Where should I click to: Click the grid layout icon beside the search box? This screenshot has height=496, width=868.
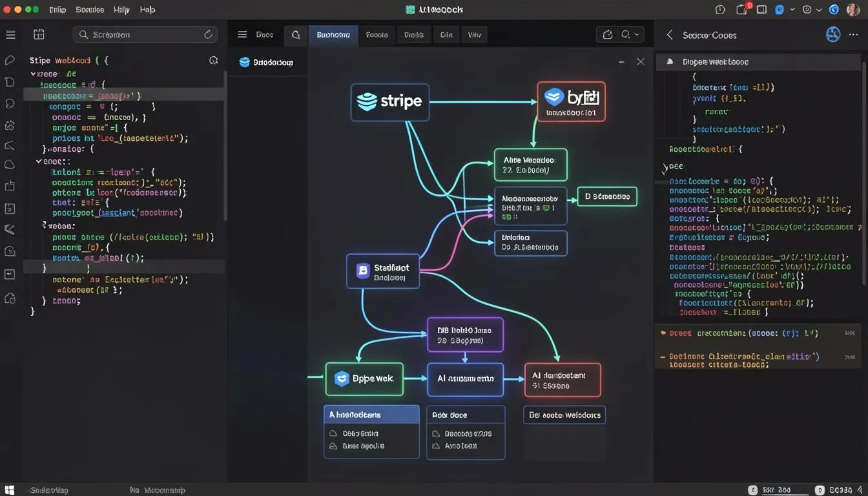pyautogui.click(x=39, y=35)
